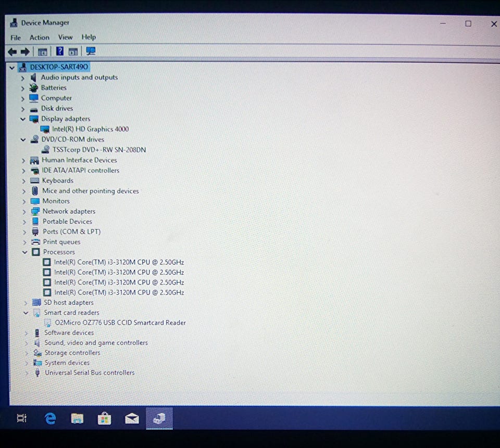Expand the Monitors chevron
500x448 pixels.
(x=24, y=201)
